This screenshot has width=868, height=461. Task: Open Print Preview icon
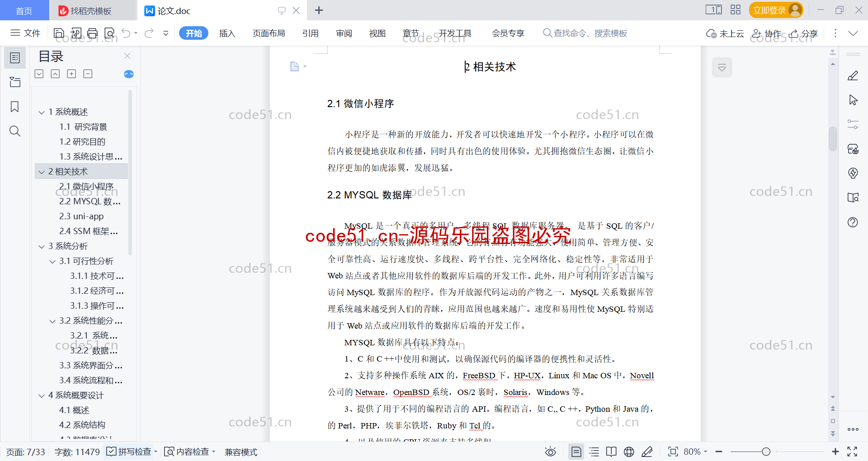coord(109,33)
